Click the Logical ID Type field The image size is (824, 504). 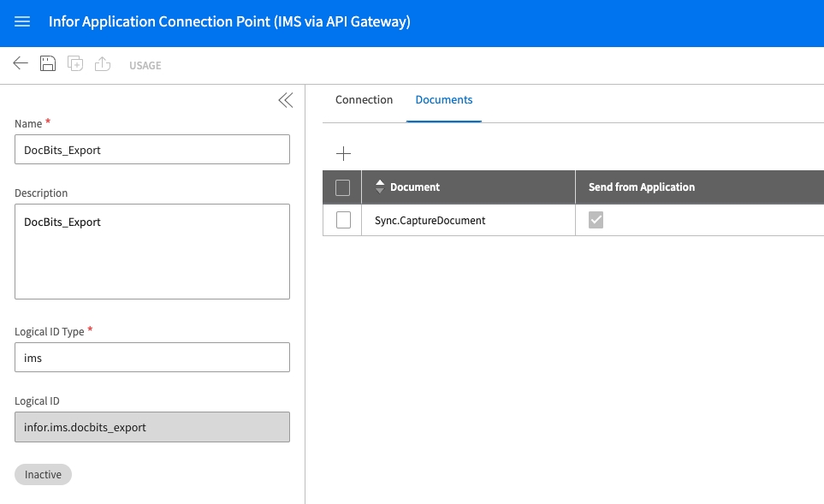pos(152,358)
